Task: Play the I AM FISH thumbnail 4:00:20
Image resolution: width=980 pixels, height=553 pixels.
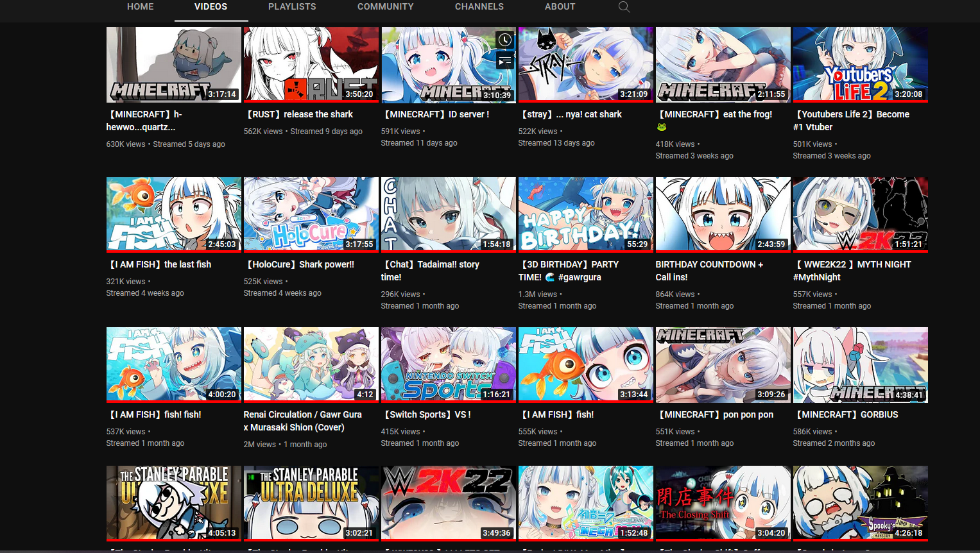Action: 174,365
